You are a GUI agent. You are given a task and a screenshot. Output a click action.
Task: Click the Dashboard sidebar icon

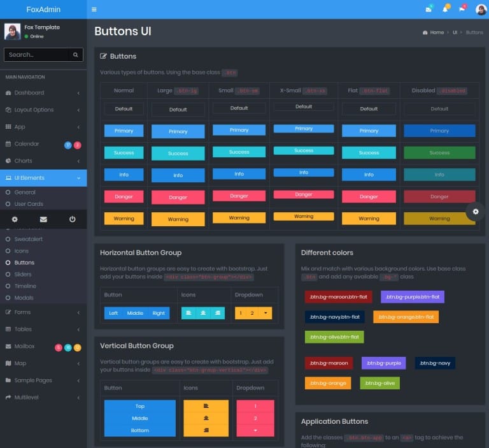[x=8, y=92]
